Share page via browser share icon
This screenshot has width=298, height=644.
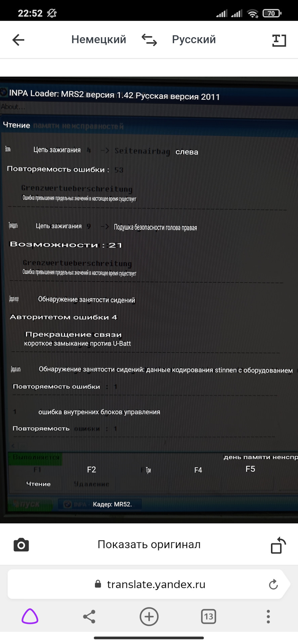[89, 616]
